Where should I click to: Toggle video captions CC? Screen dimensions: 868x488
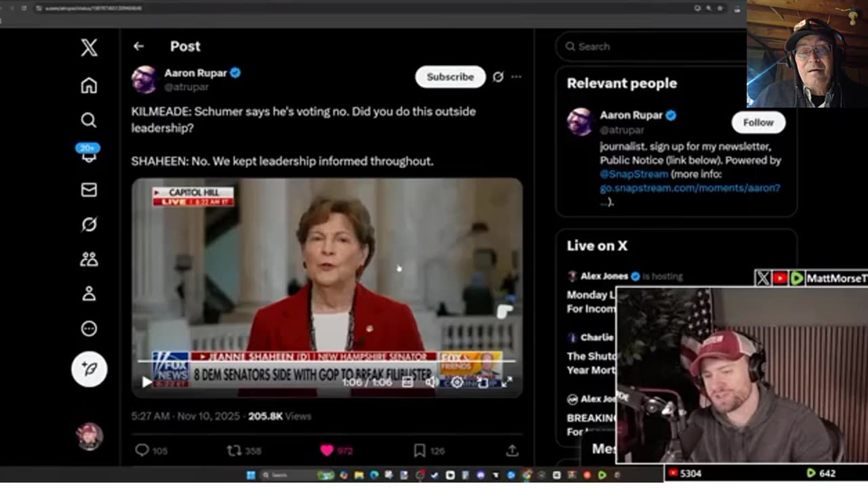[x=408, y=382]
